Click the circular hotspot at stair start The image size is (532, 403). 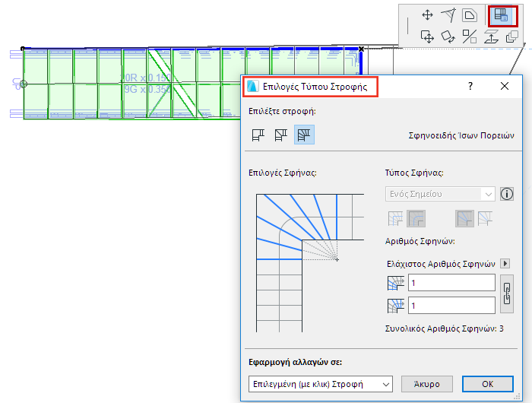point(24,84)
